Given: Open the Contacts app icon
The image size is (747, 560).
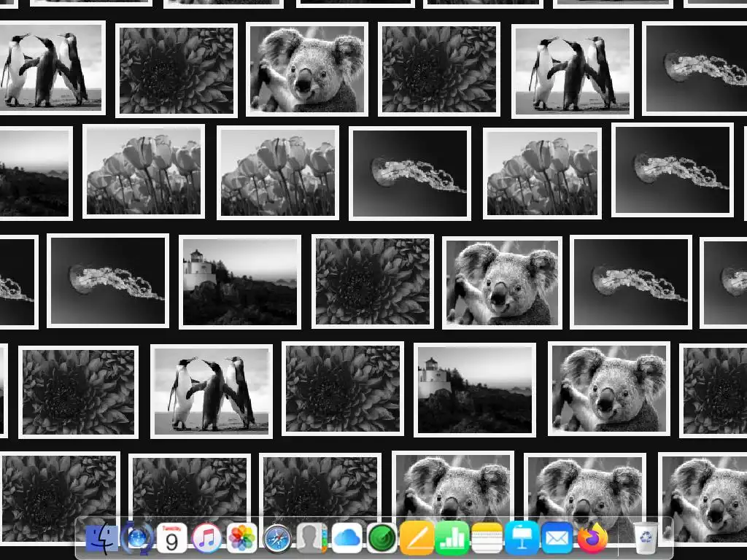Looking at the screenshot, I should 311,539.
